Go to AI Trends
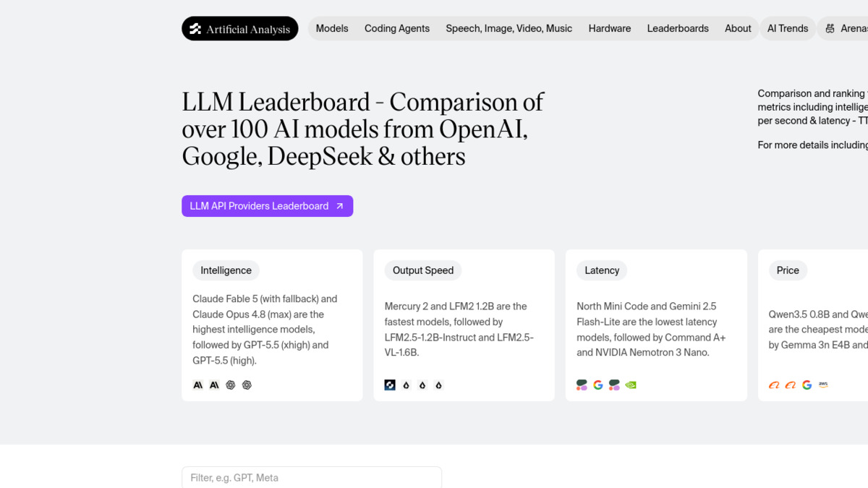 pyautogui.click(x=788, y=29)
